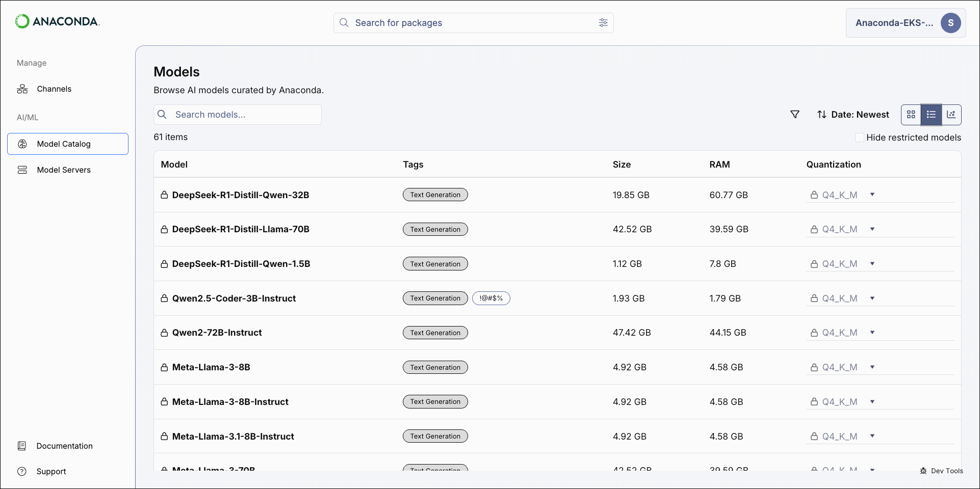
Task: Click the Search for packages field
Action: 474,23
